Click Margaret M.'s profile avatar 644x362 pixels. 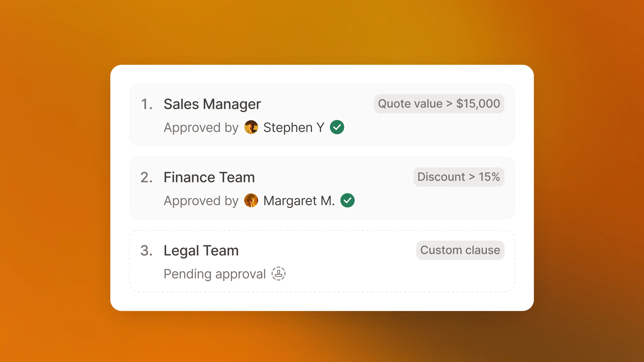coord(251,200)
